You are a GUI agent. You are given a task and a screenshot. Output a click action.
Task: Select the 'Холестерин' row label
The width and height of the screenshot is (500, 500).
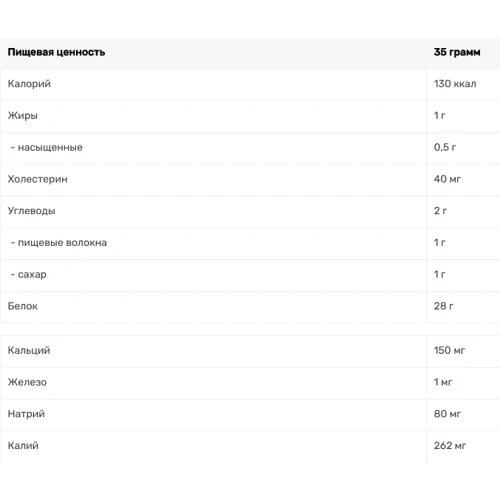pyautogui.click(x=37, y=179)
